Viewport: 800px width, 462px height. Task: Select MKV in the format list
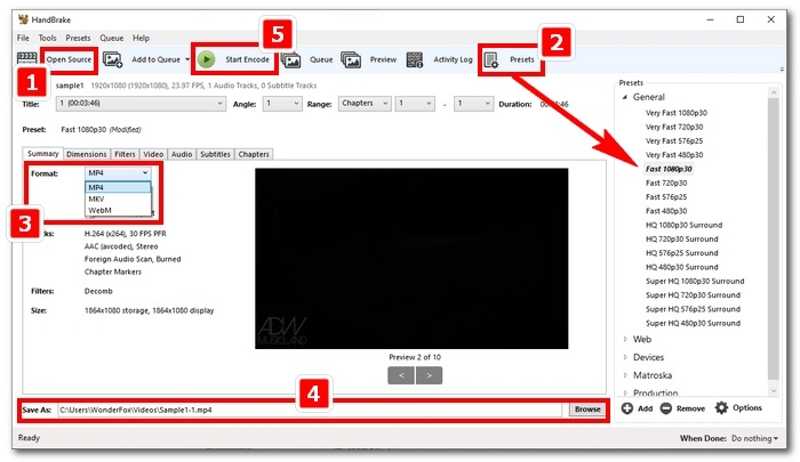pyautogui.click(x=118, y=199)
